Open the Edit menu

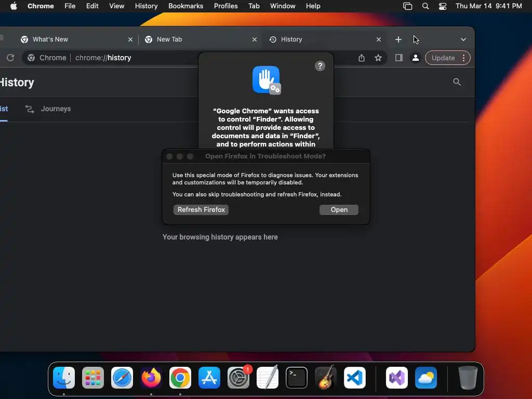[92, 6]
